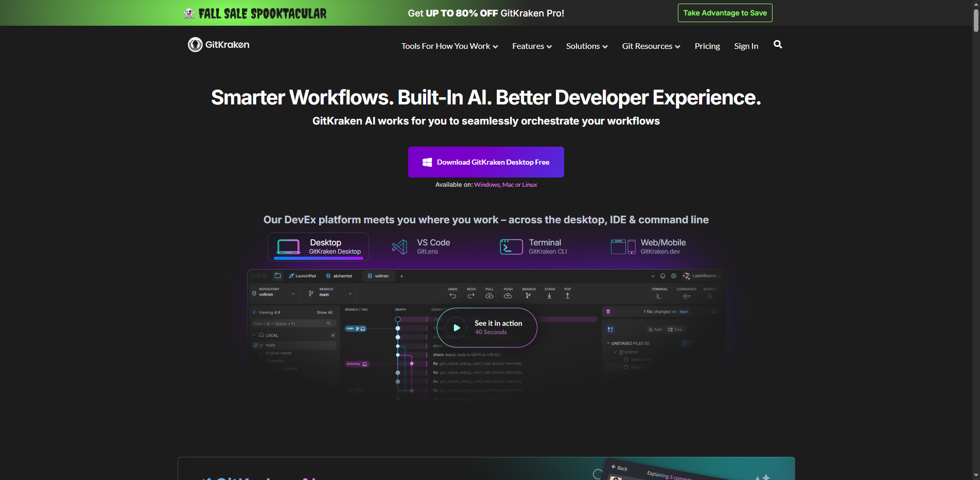The height and width of the screenshot is (480, 980).
Task: Open the LazerBeamz profile menu in the preview
Action: click(702, 276)
